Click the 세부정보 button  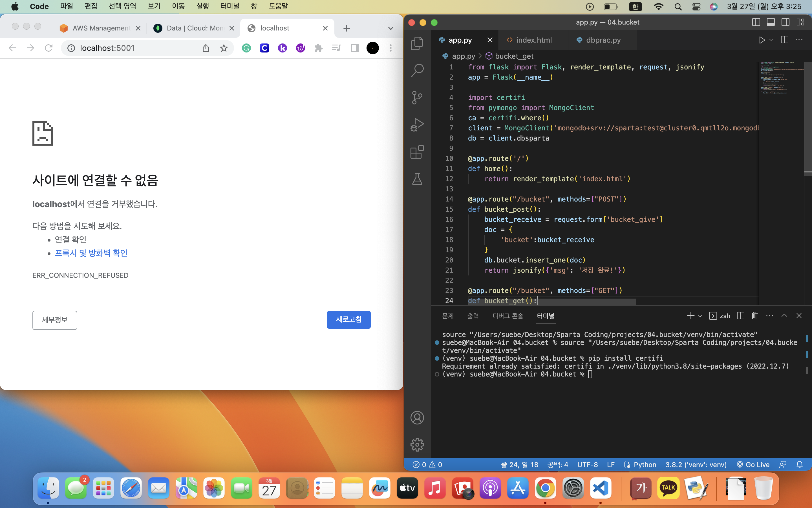coord(55,320)
